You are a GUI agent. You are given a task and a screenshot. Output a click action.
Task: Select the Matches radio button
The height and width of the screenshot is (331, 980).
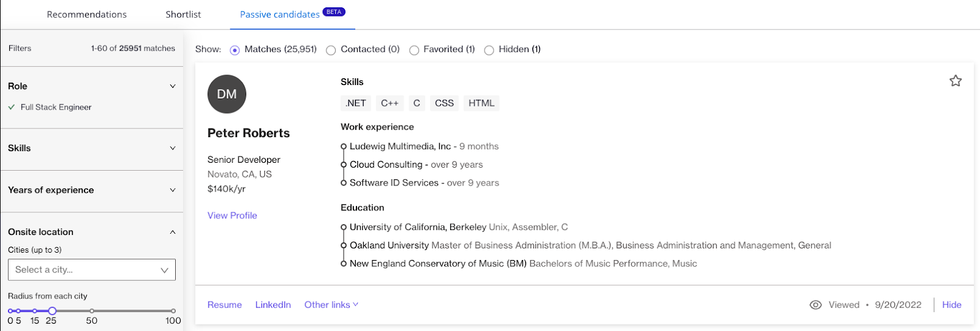coord(235,50)
